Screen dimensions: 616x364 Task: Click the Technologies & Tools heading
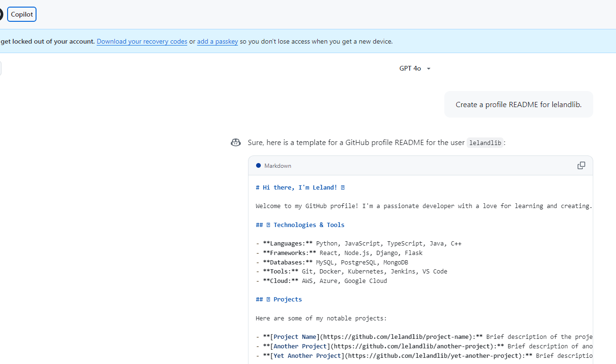tap(300, 225)
